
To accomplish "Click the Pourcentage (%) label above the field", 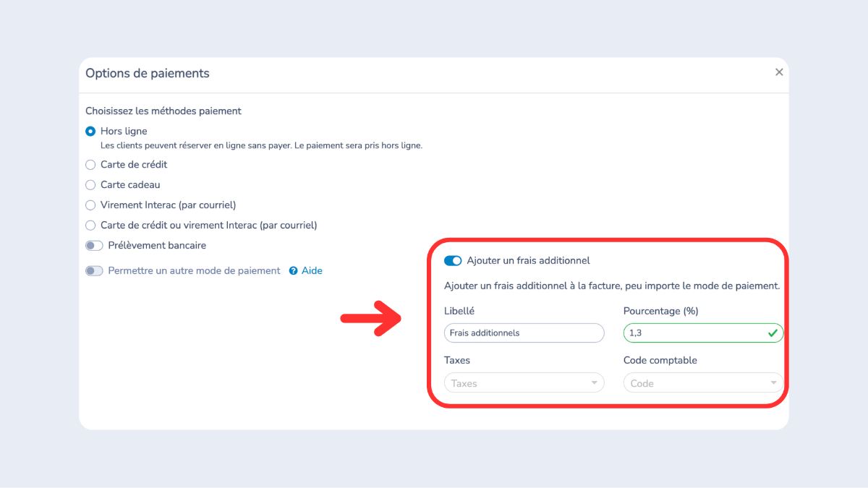I will 661,312.
